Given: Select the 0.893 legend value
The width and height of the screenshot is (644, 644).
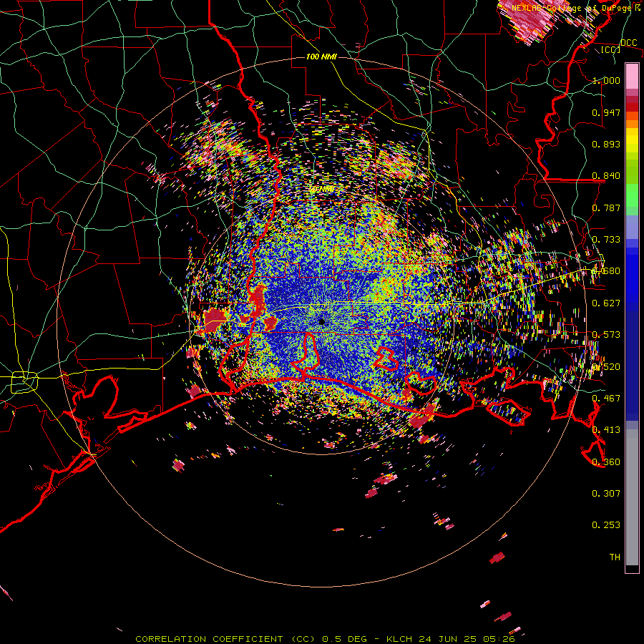Looking at the screenshot, I should (x=606, y=144).
